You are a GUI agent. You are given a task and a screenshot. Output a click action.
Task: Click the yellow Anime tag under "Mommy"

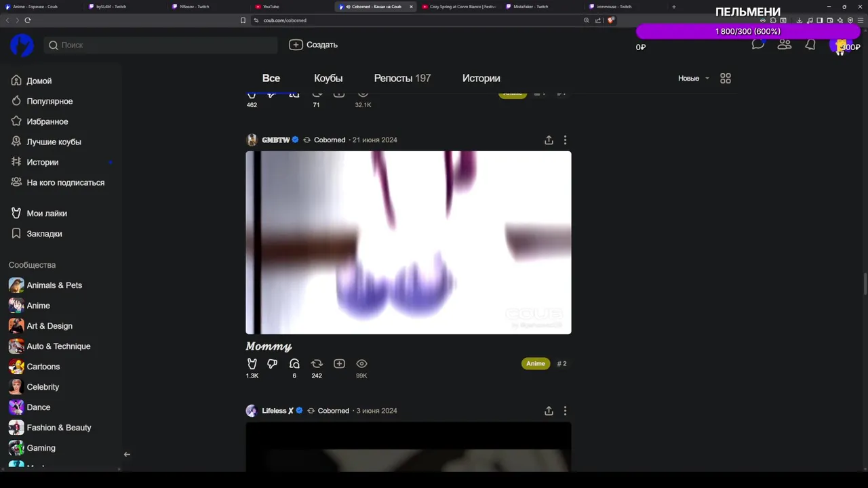[x=536, y=364]
